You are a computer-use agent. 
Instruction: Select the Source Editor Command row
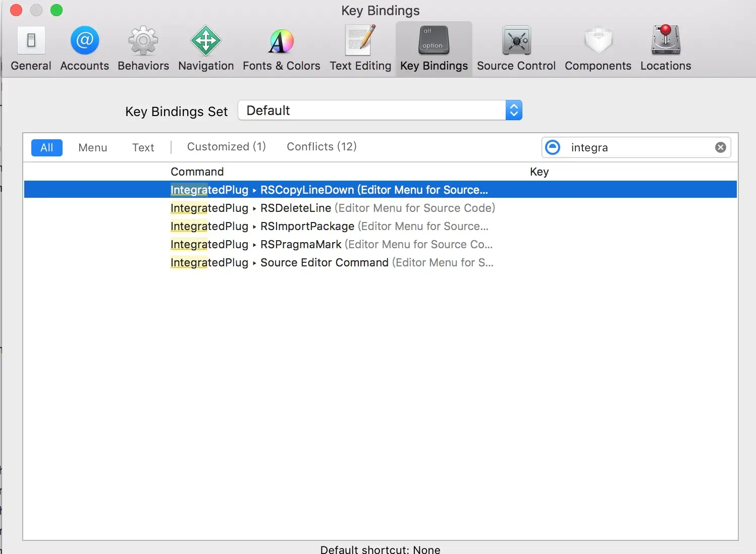(381, 262)
